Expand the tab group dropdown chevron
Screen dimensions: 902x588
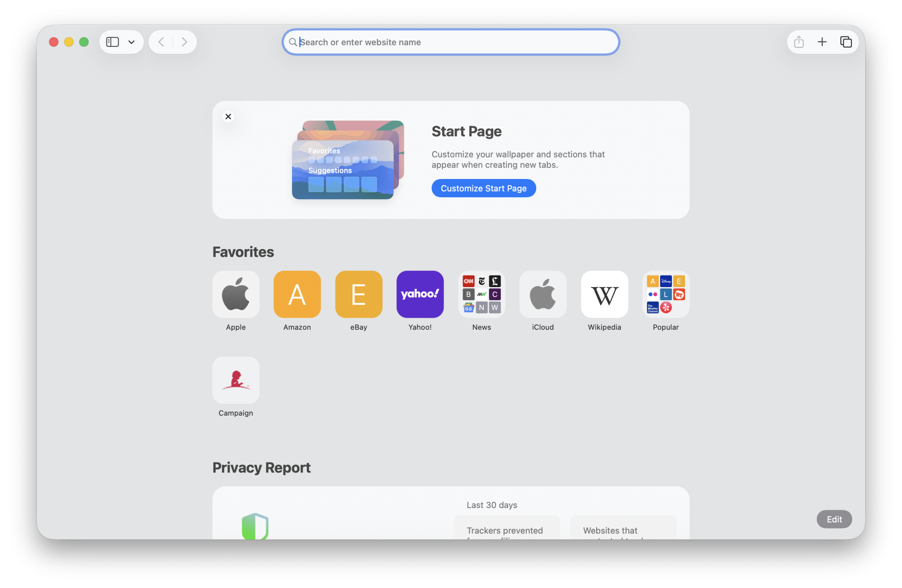[131, 42]
